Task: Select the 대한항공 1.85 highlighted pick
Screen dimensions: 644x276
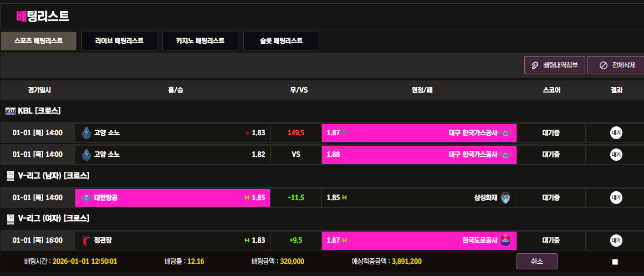Action: (172, 198)
